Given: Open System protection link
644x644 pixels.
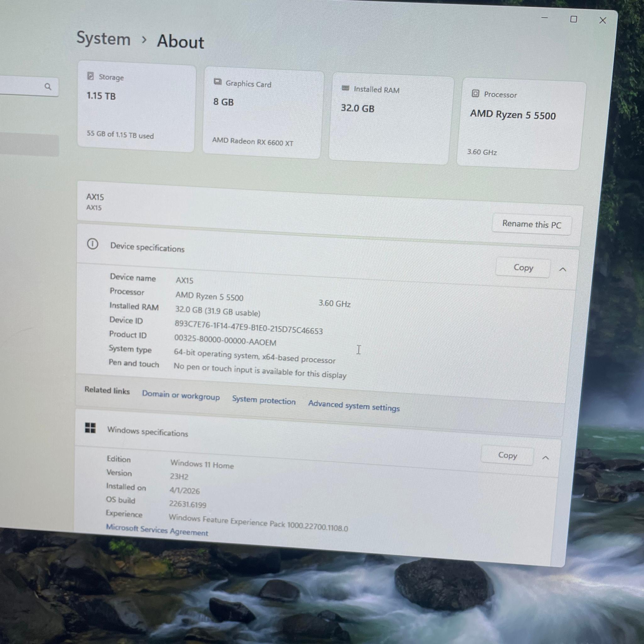Looking at the screenshot, I should pyautogui.click(x=264, y=400).
